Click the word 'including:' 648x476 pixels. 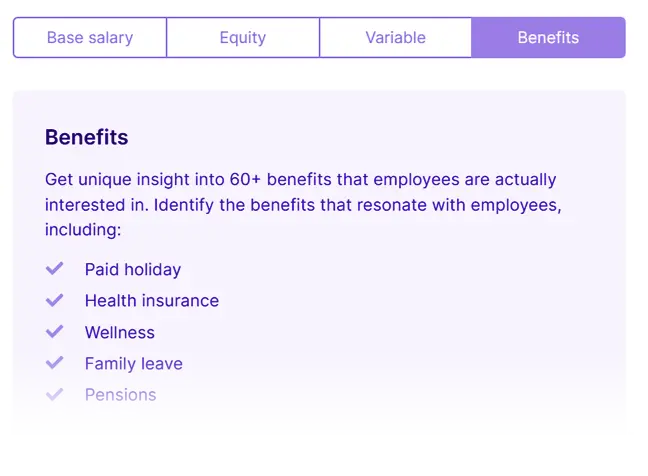coord(82,230)
